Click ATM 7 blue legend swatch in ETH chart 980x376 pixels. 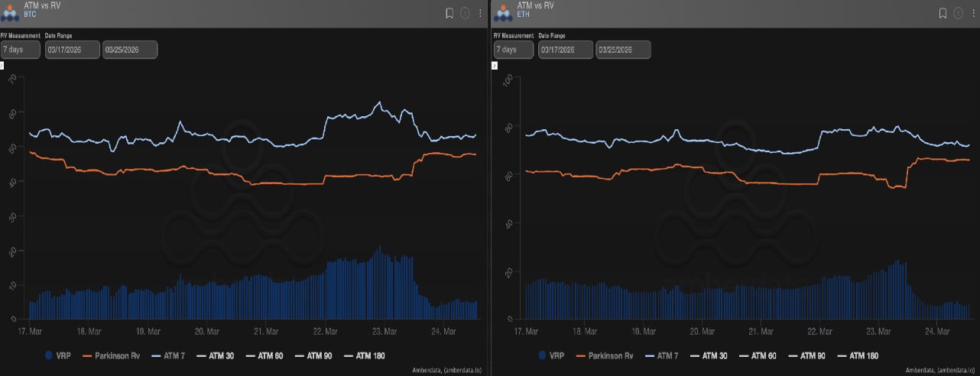(x=653, y=355)
